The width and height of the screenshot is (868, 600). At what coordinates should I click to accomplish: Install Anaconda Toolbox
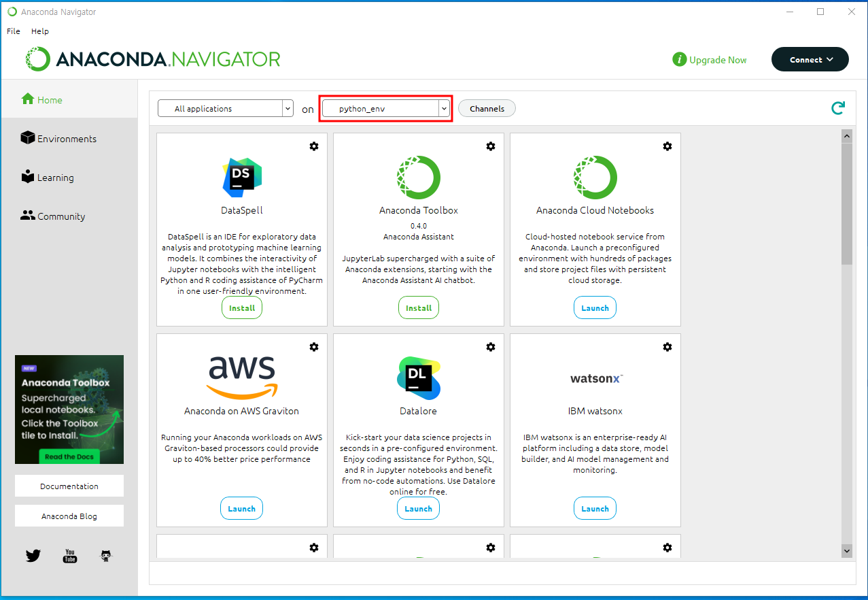[419, 307]
